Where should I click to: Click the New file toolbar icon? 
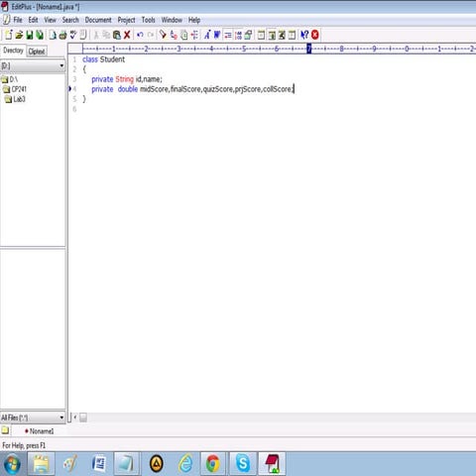pyautogui.click(x=9, y=35)
